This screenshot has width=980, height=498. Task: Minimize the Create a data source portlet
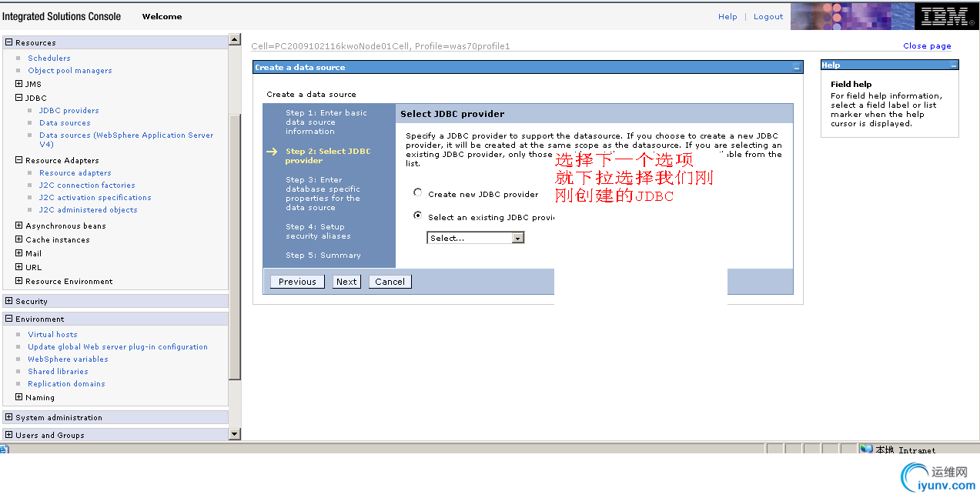click(x=797, y=68)
